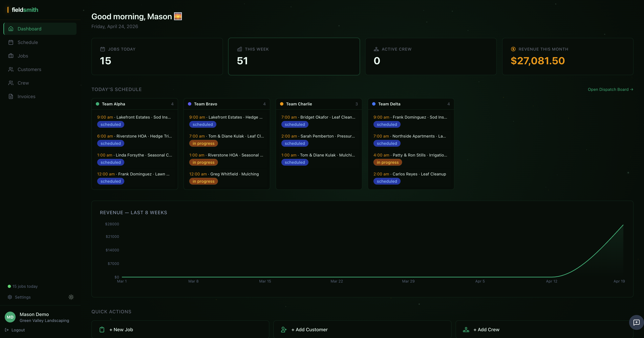Click the Team Charlie header
644x338 pixels.
coord(319,104)
